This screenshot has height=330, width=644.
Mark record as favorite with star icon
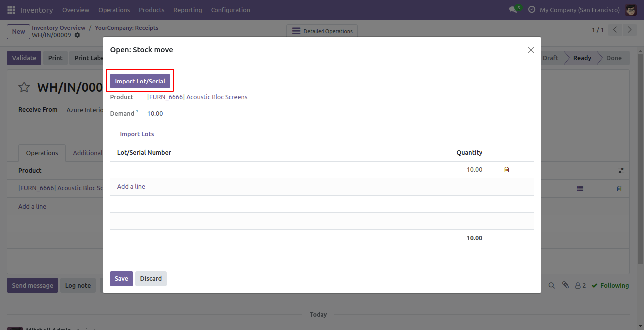pyautogui.click(x=24, y=87)
